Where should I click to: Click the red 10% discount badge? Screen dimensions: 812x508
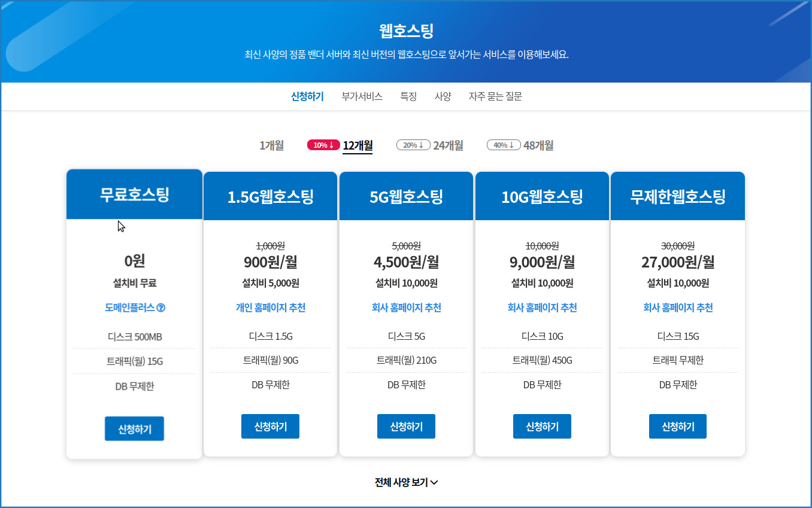[323, 145]
